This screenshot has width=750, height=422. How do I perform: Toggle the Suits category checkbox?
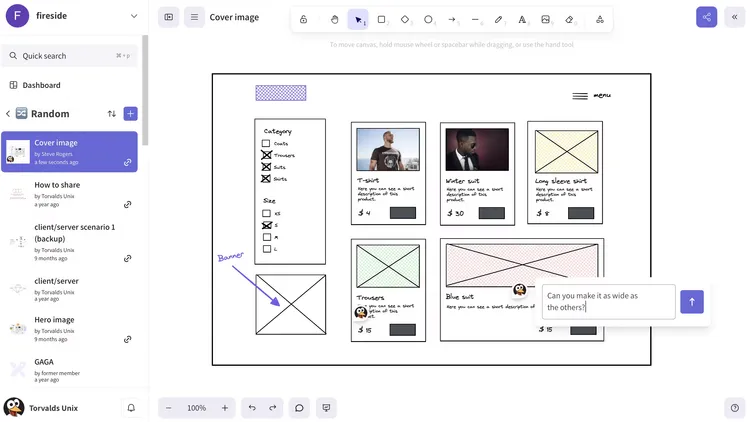click(x=266, y=167)
